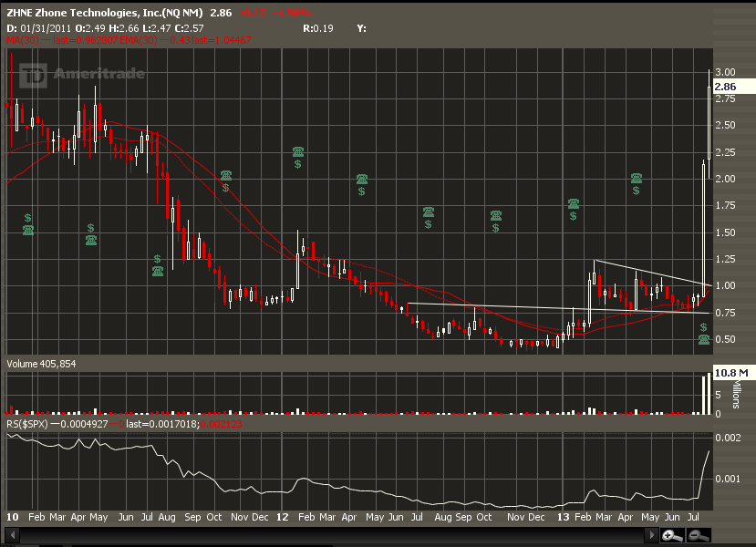Click the ZHNE Zhone Technologies title
This screenshot has height=547, width=756.
coord(105,13)
